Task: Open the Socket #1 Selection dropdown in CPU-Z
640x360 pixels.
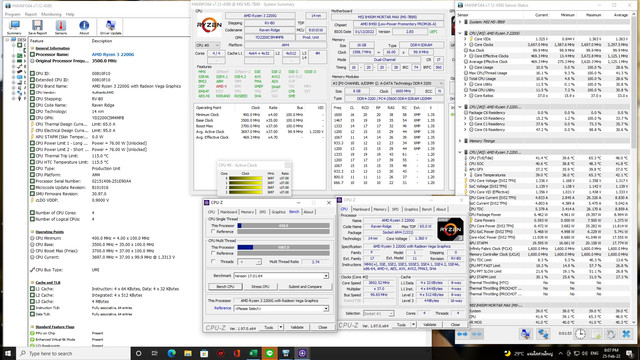Action: coord(378,313)
